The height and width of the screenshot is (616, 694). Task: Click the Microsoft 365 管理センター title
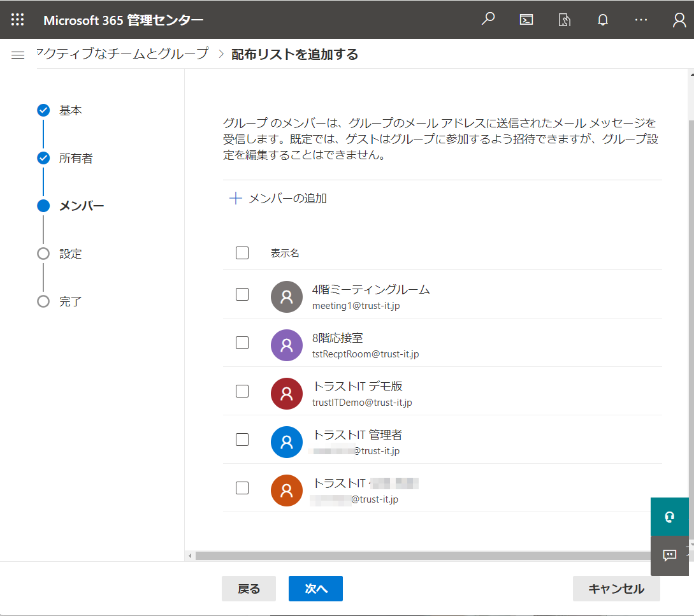(124, 20)
